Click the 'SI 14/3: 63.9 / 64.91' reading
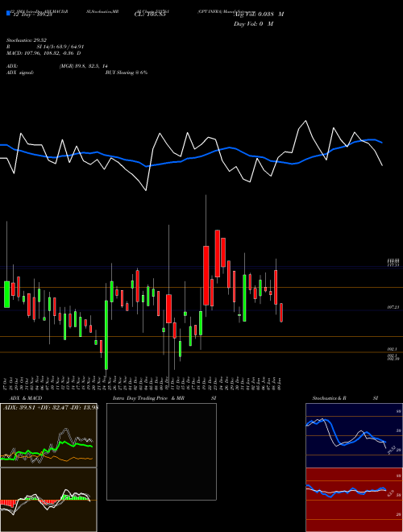This screenshot has height=532, width=403. coord(60,47)
